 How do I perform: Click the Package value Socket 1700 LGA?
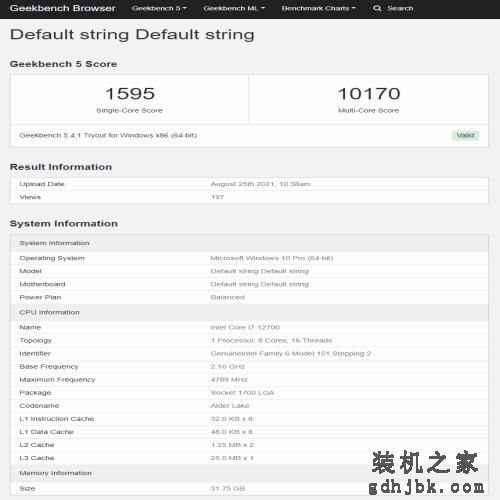click(242, 393)
